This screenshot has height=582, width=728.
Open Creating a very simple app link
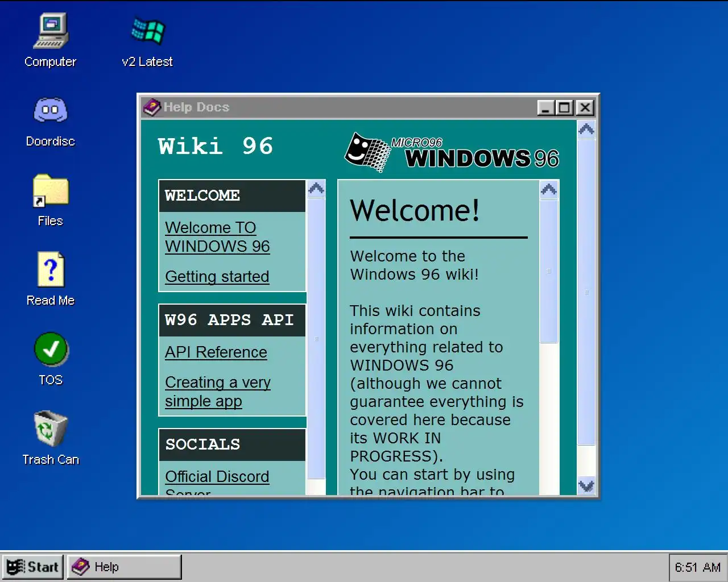(x=218, y=392)
